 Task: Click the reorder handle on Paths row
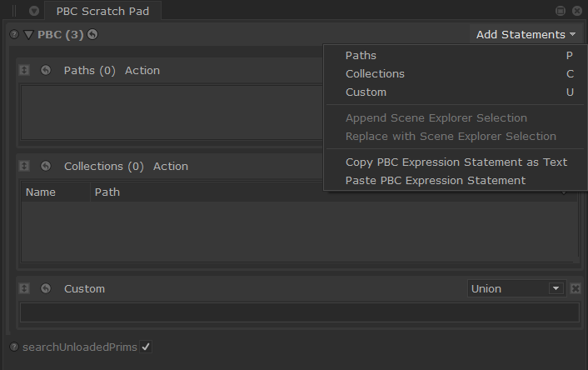click(x=24, y=71)
